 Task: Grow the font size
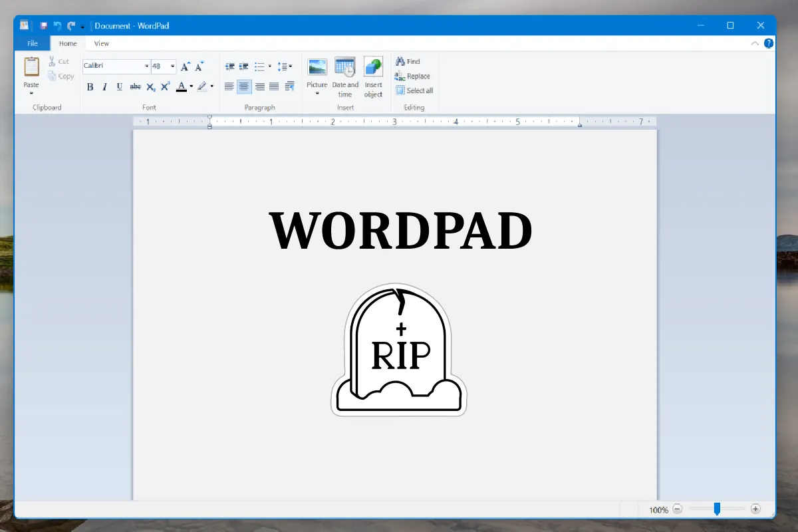pyautogui.click(x=186, y=66)
